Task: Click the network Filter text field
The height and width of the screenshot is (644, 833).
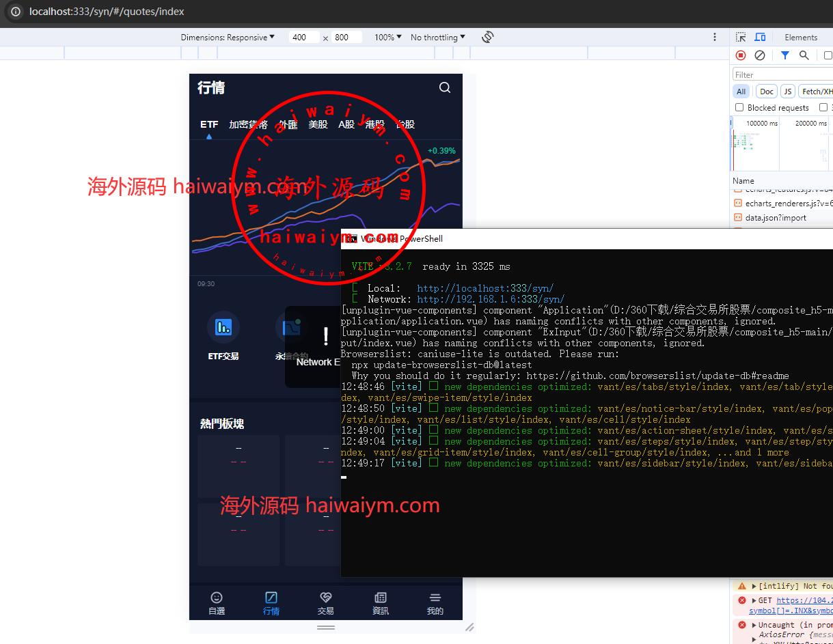Action: pos(782,75)
